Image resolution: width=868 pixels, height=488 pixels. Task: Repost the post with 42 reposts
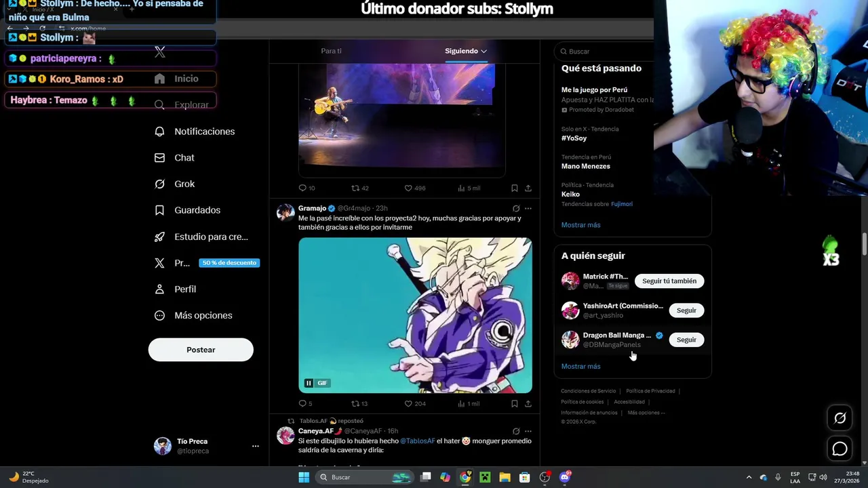[x=359, y=188]
